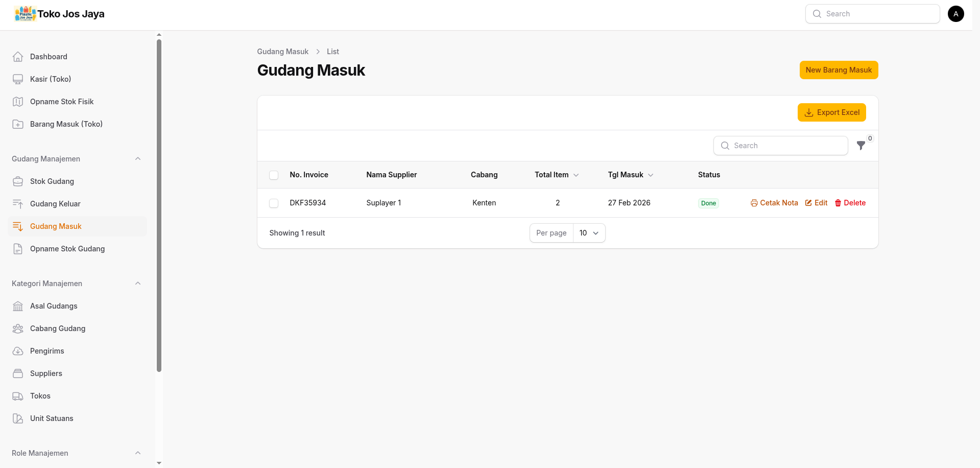Click the trash icon beside Delete

coord(838,203)
